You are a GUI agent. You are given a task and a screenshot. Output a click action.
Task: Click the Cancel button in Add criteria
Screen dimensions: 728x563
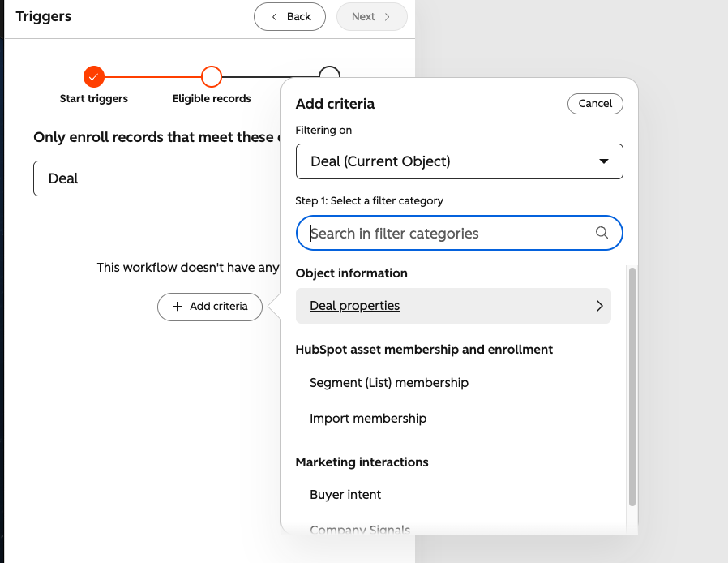[x=595, y=104]
